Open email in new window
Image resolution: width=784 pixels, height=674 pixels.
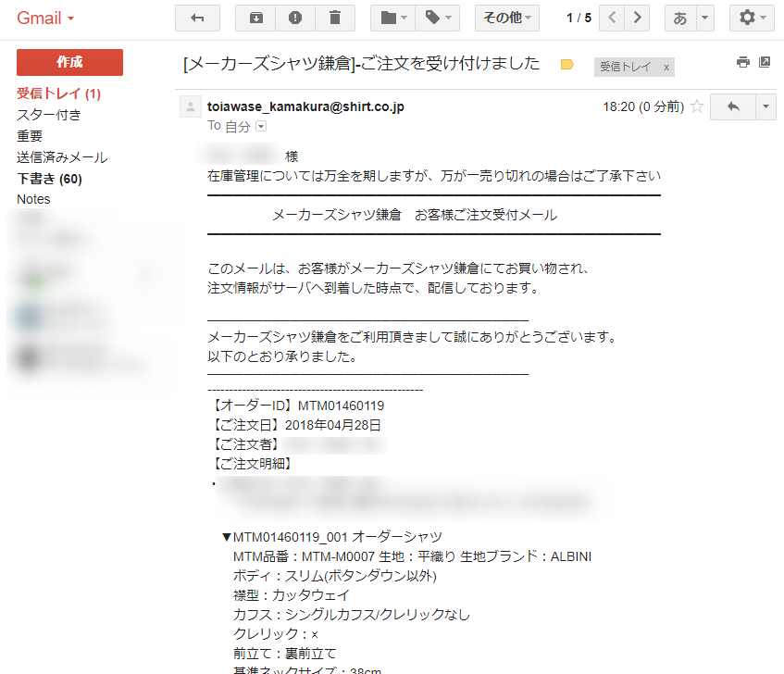coord(765,62)
